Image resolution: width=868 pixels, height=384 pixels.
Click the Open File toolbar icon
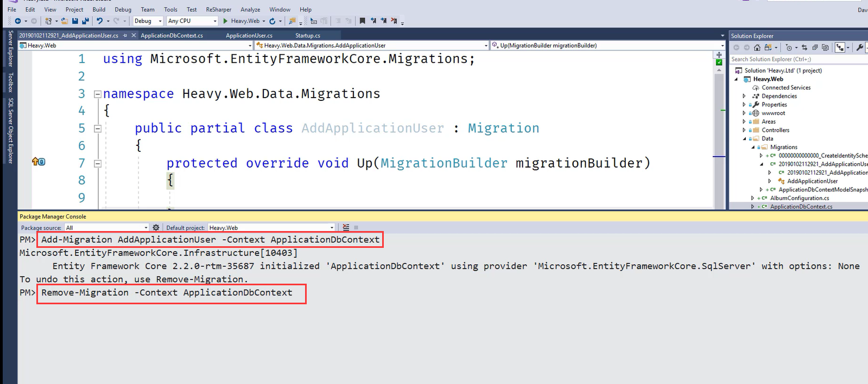[65, 21]
